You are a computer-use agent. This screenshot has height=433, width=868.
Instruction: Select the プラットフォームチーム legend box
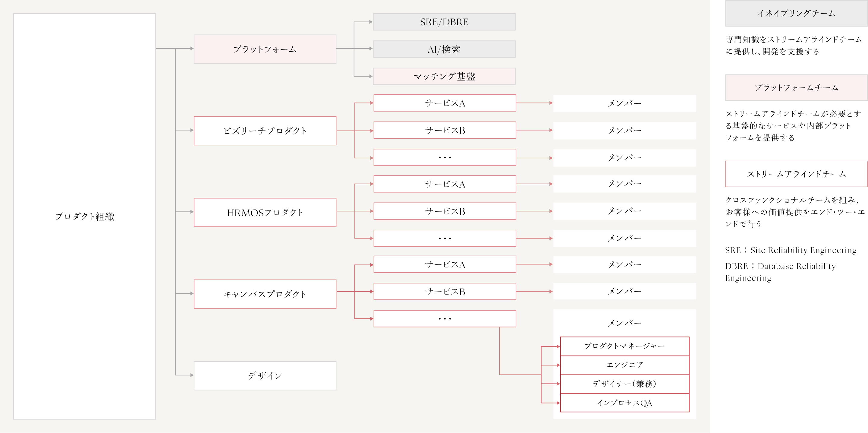(x=796, y=88)
